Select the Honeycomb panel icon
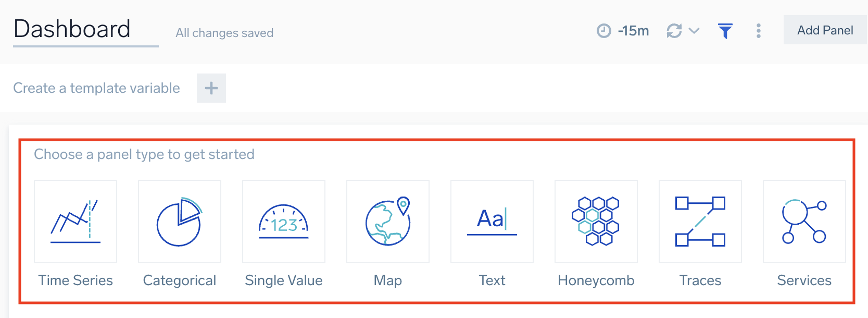This screenshot has width=868, height=318. [596, 222]
